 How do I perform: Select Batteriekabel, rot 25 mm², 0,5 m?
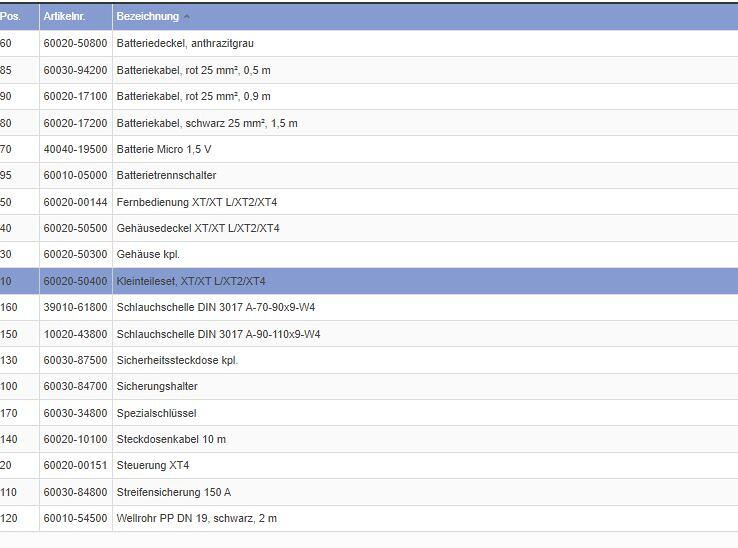point(193,70)
